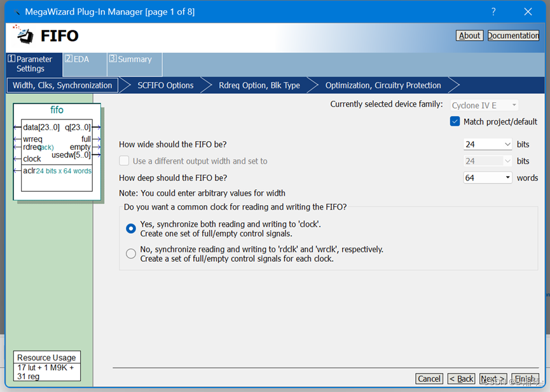Click 'How deep should the FIFO be?' label

(x=173, y=178)
